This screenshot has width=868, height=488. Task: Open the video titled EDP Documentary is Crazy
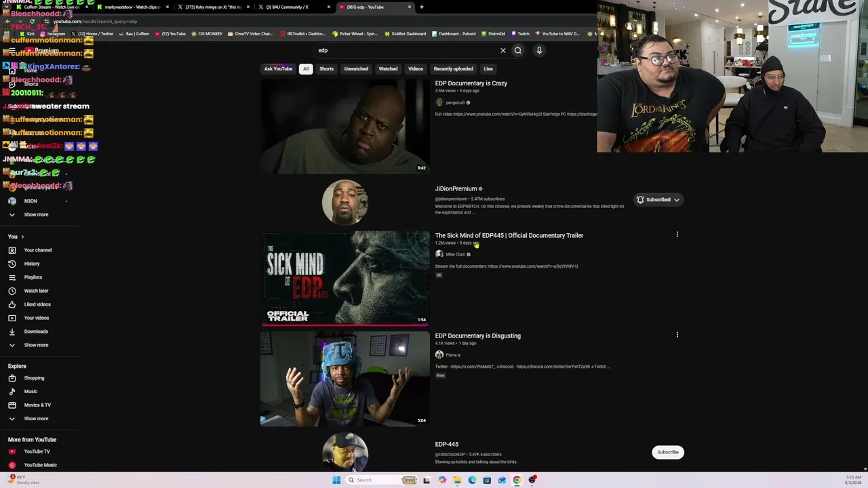pyautogui.click(x=471, y=83)
